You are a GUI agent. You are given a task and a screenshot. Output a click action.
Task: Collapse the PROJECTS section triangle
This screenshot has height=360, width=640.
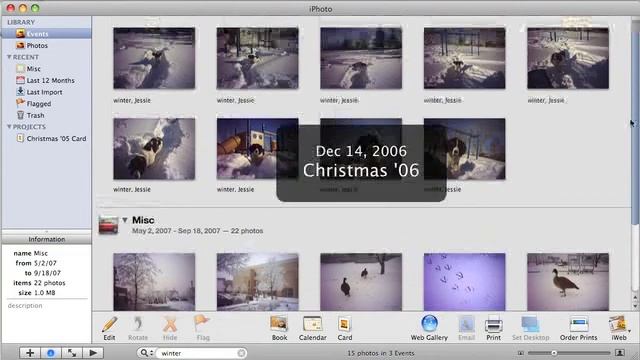click(9, 127)
